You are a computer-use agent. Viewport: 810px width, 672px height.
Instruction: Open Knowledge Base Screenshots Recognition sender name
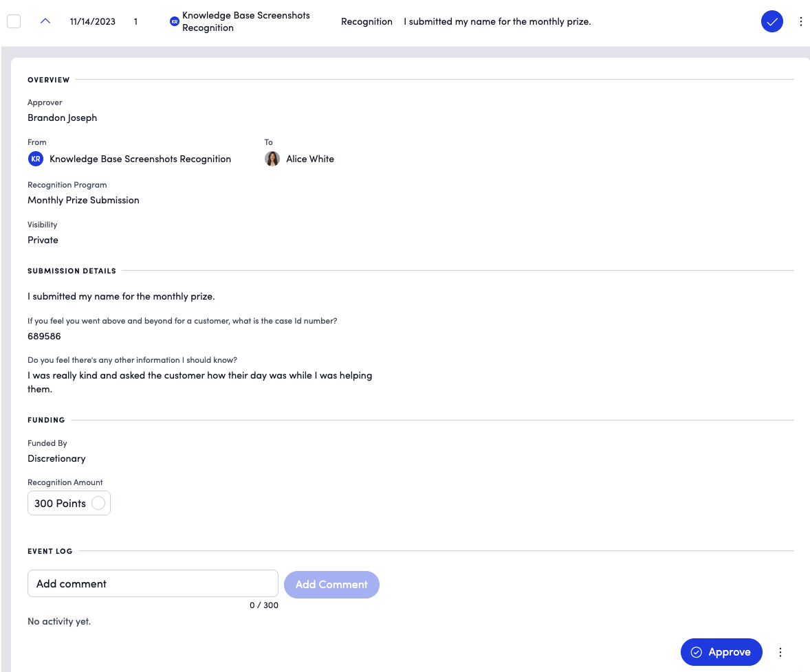pyautogui.click(x=140, y=159)
